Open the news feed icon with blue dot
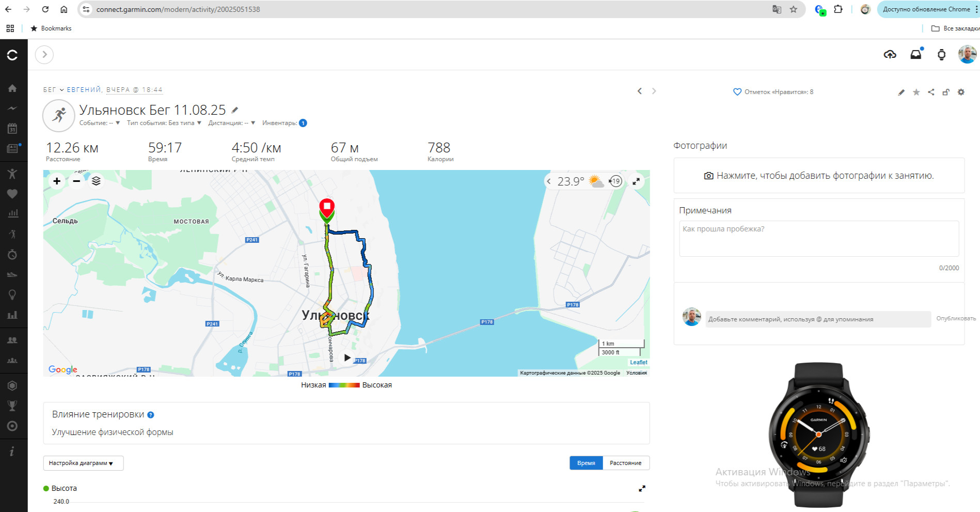This screenshot has height=512, width=980. 13,149
